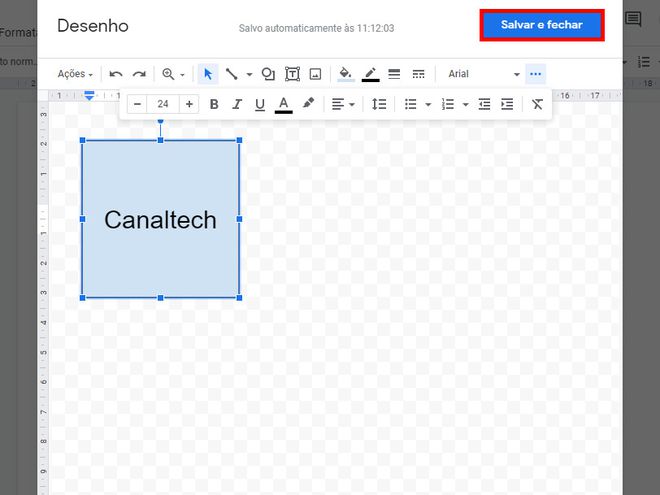
Task: Expand numbered list style dropdown arrow
Action: tap(466, 104)
